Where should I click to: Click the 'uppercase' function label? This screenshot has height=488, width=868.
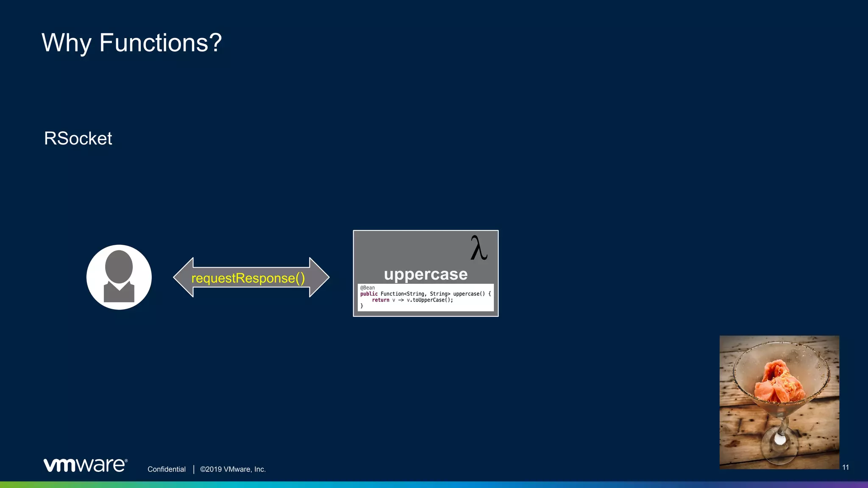tap(426, 274)
